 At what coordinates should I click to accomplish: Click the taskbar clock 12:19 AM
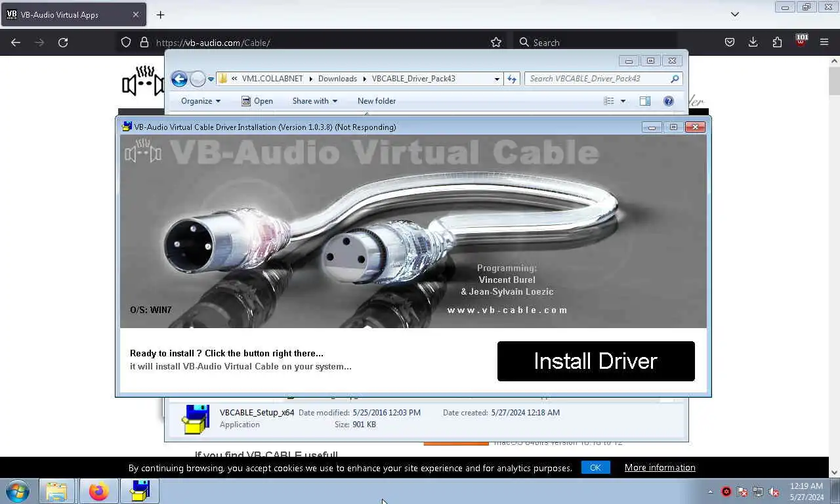point(807,486)
